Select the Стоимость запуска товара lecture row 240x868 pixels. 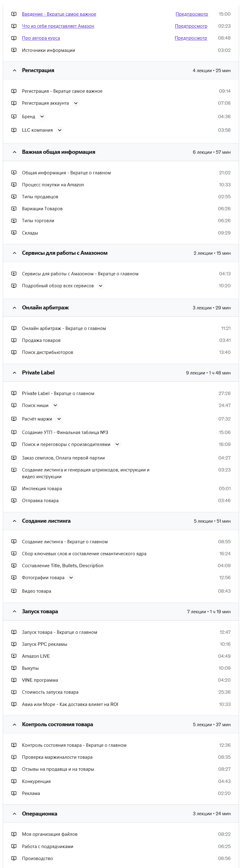pyautogui.click(x=50, y=692)
